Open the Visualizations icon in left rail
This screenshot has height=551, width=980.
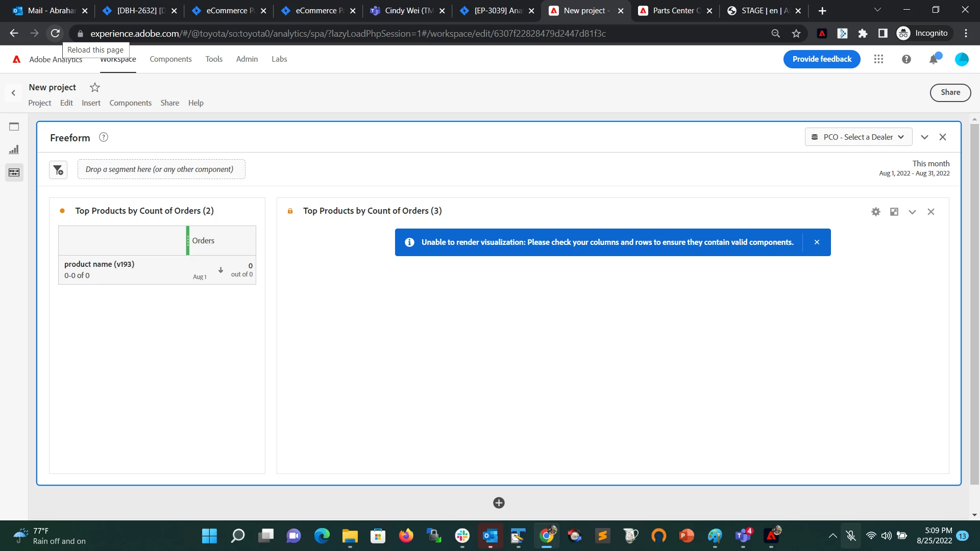click(14, 149)
